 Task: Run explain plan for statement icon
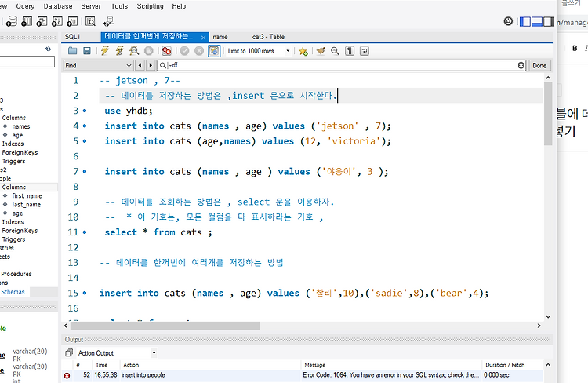[x=134, y=51]
